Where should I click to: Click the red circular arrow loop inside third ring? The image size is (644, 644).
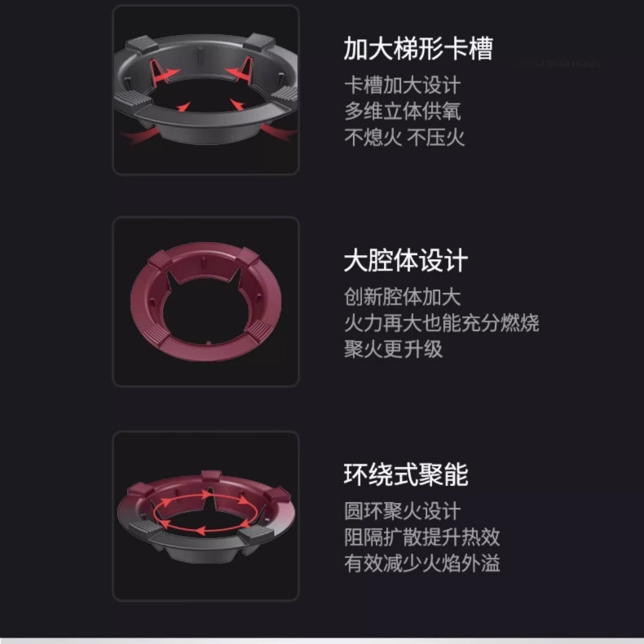tap(205, 514)
